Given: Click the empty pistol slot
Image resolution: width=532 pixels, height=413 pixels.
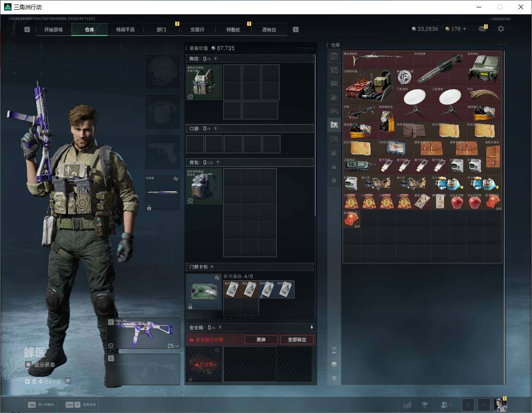Looking at the screenshot, I should pos(163,152).
